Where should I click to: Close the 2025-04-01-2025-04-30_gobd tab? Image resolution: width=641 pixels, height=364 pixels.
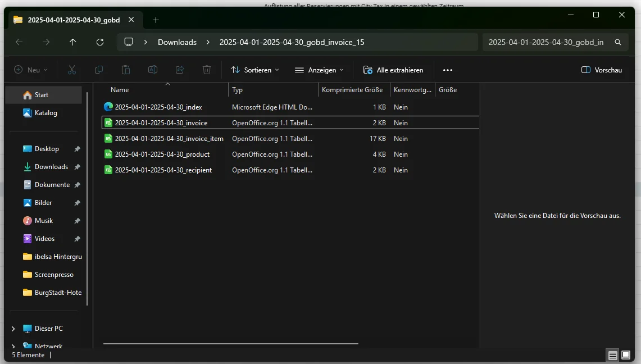pos(131,20)
